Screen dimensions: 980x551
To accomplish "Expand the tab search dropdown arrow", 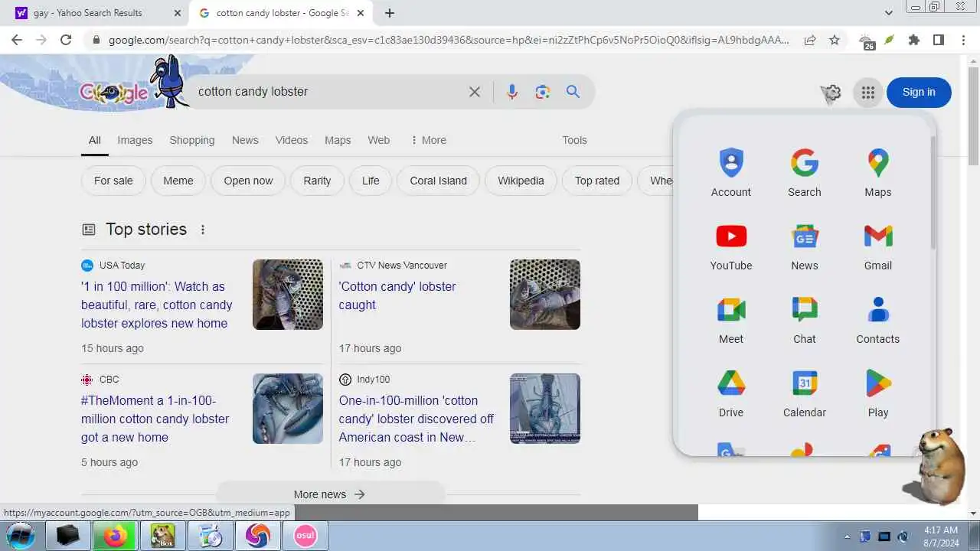I will coord(888,13).
